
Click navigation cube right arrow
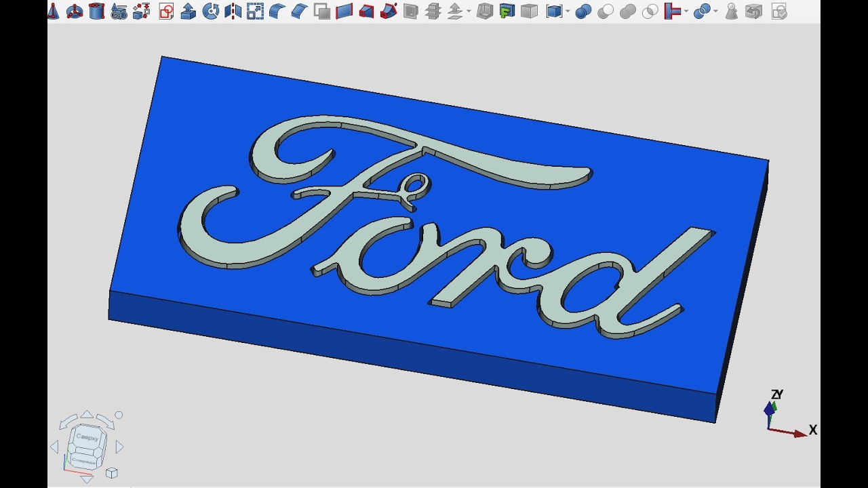point(119,447)
